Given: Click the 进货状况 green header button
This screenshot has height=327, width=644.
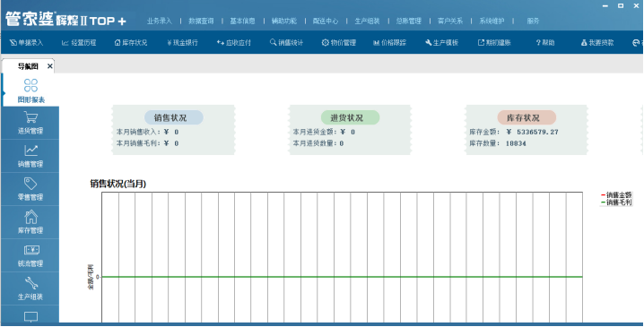Looking at the screenshot, I should (x=350, y=117).
